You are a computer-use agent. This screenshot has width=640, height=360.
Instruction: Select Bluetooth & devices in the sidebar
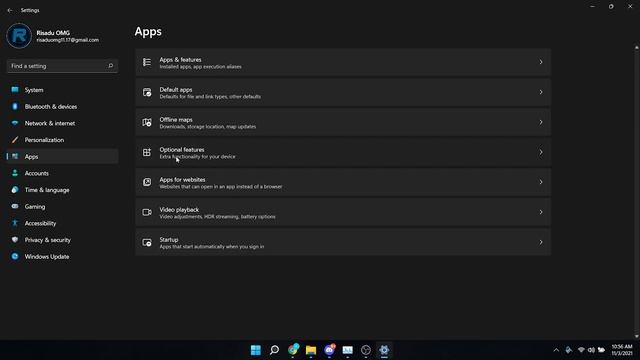[62, 107]
